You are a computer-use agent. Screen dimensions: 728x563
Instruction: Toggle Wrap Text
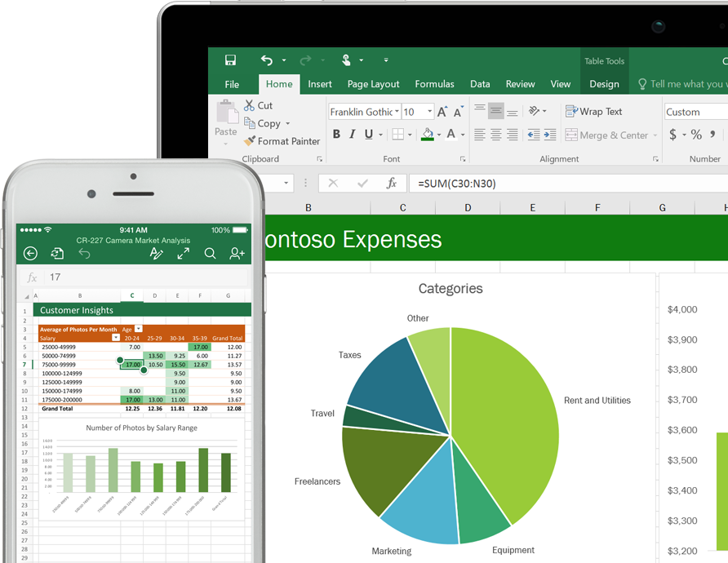(x=594, y=112)
